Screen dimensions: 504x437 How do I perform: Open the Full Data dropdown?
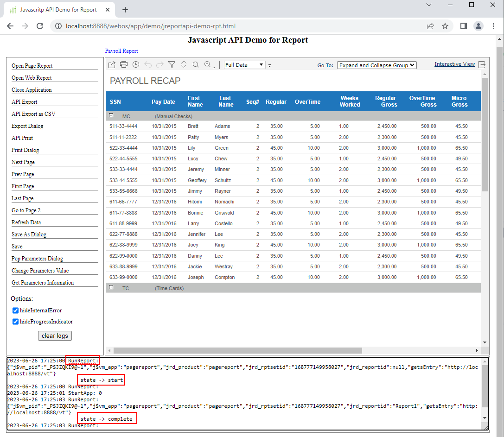pyautogui.click(x=244, y=65)
